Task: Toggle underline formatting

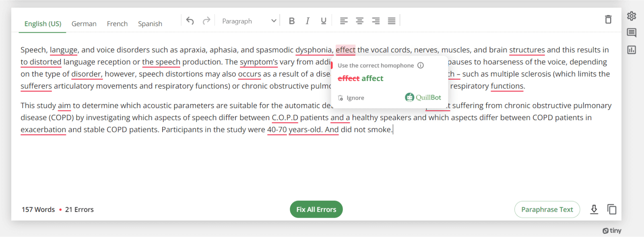Action: [x=323, y=21]
